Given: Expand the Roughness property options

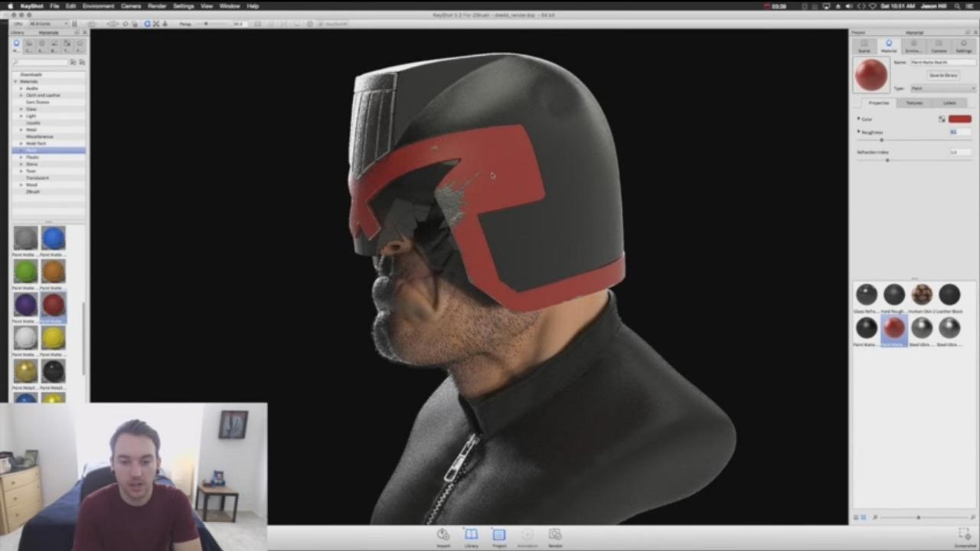Looking at the screenshot, I should (858, 132).
